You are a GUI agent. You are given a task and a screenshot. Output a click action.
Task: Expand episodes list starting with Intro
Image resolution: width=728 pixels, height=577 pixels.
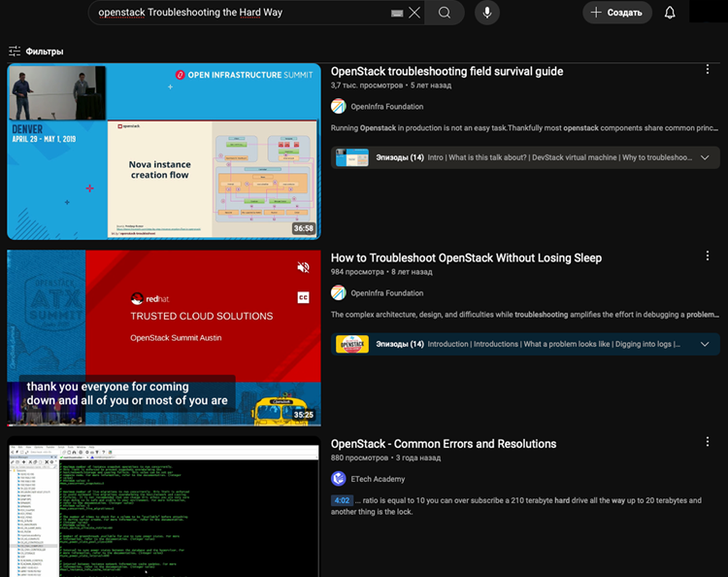click(x=705, y=157)
